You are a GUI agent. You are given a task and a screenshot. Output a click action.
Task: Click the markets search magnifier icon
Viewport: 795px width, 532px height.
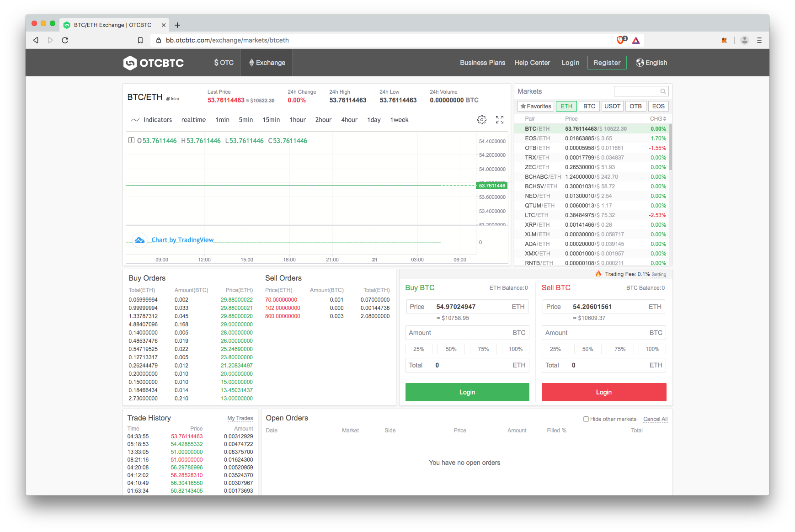[x=663, y=91]
